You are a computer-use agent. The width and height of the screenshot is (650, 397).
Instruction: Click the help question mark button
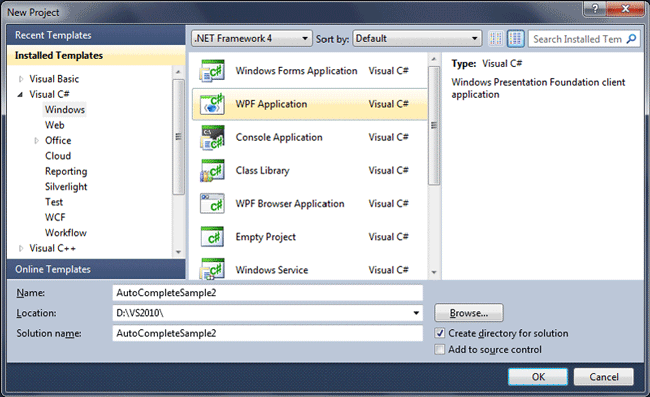coord(595,8)
